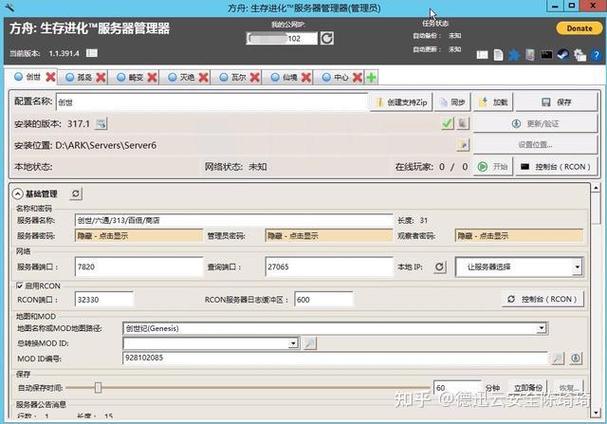
Task: Click the icon next to installed version 317.1
Action: 101,124
